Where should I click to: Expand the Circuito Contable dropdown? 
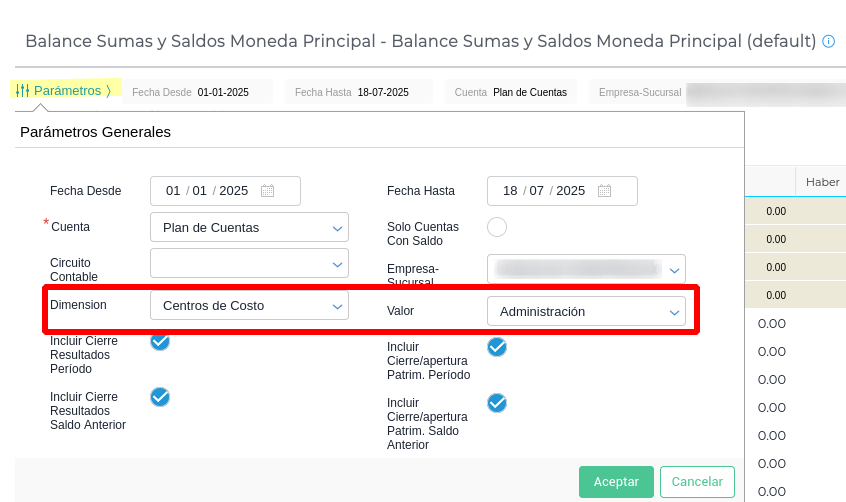[x=249, y=263]
